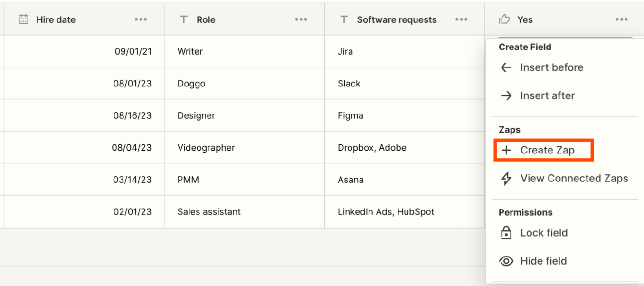
Task: Click the Videographer role cell
Action: click(x=206, y=148)
